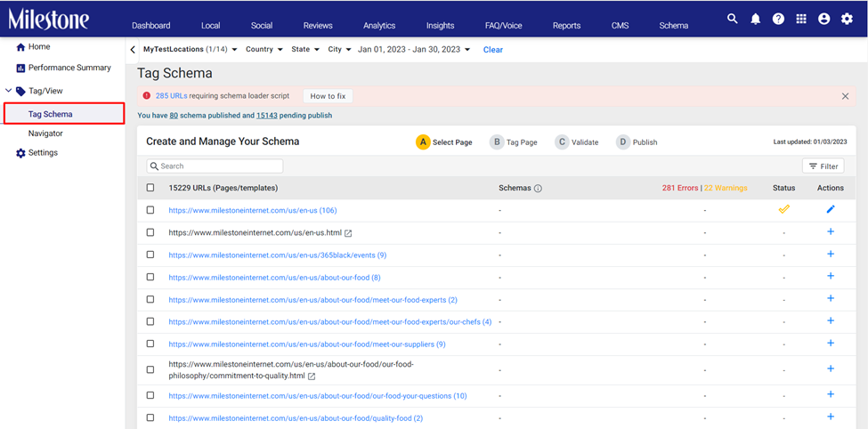Viewport: 868px width, 429px height.
Task: Check the box for about-our-food (8) row
Action: coord(150,277)
